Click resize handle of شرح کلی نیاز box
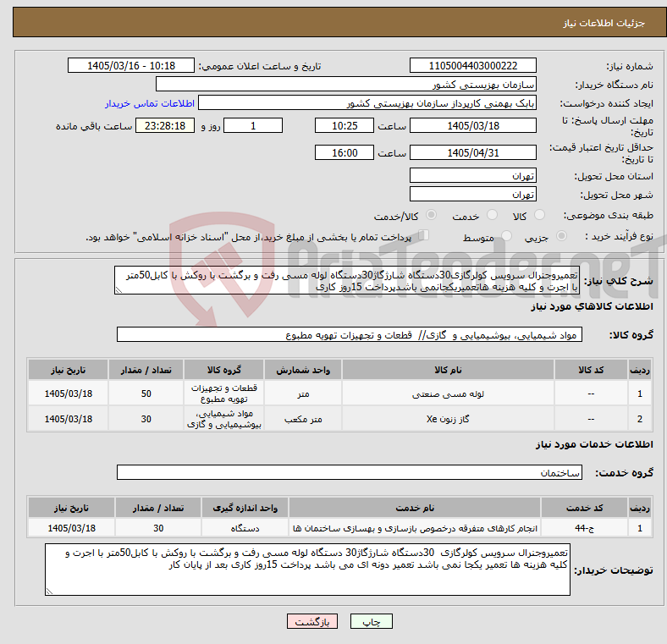The width and height of the screenshot is (667, 644). point(119,290)
